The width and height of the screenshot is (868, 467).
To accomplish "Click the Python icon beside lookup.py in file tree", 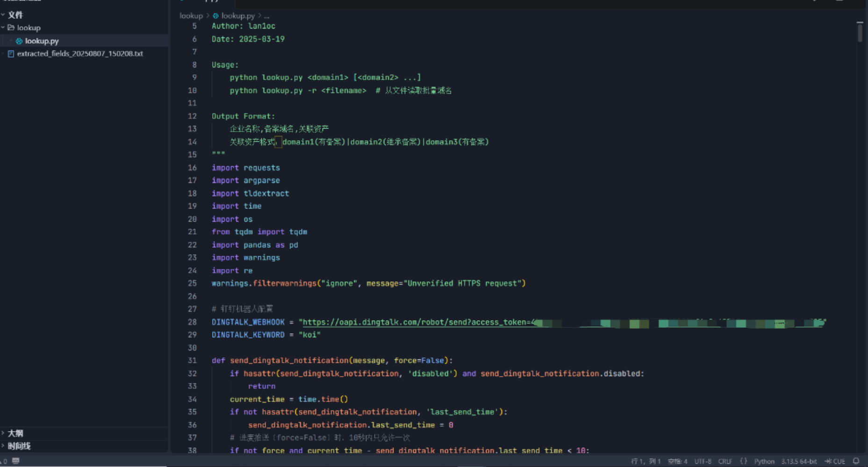I will [x=19, y=41].
